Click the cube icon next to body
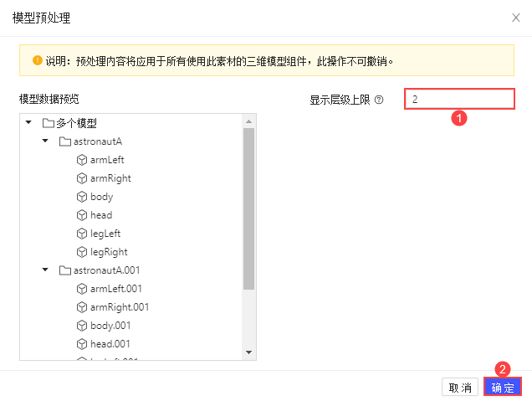The image size is (532, 401). (82, 197)
